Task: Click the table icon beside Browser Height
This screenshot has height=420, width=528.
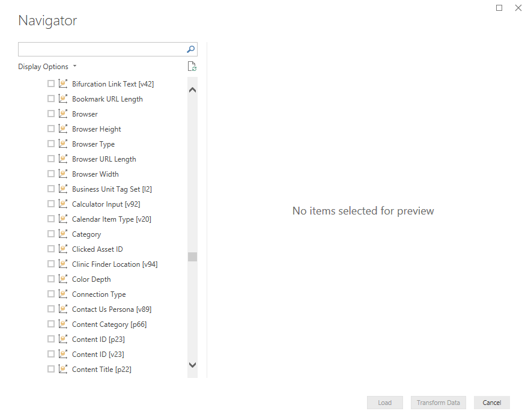Action: [x=63, y=129]
